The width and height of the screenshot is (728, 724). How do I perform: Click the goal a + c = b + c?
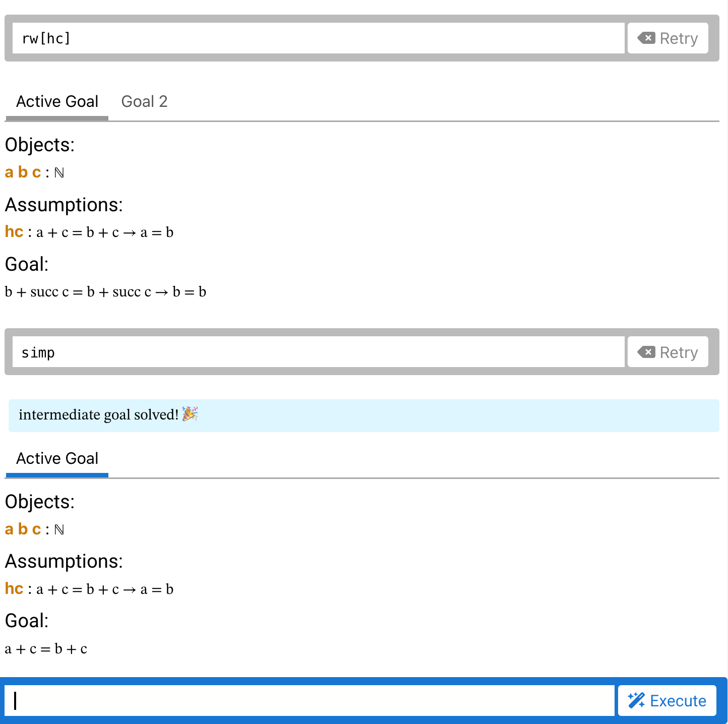46,649
